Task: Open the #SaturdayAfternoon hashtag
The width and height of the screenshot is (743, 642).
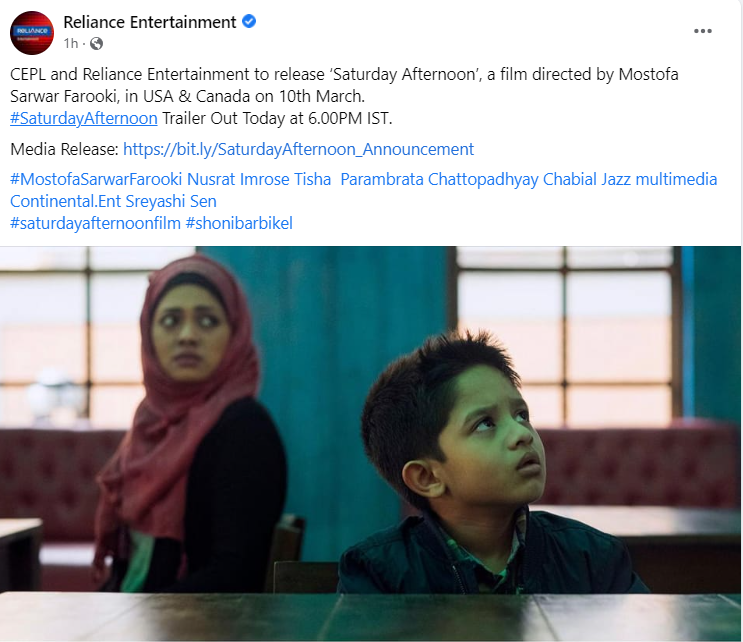Action: coord(84,118)
